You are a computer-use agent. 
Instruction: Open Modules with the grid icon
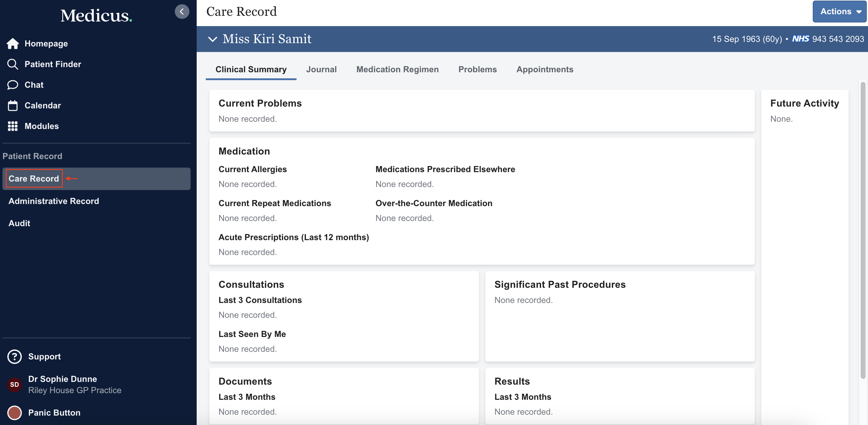13,126
